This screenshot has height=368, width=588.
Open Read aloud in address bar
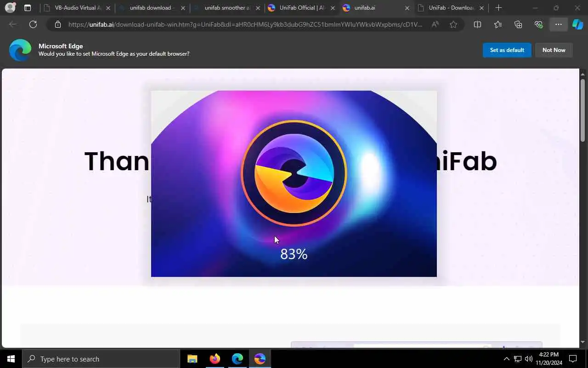click(x=435, y=24)
